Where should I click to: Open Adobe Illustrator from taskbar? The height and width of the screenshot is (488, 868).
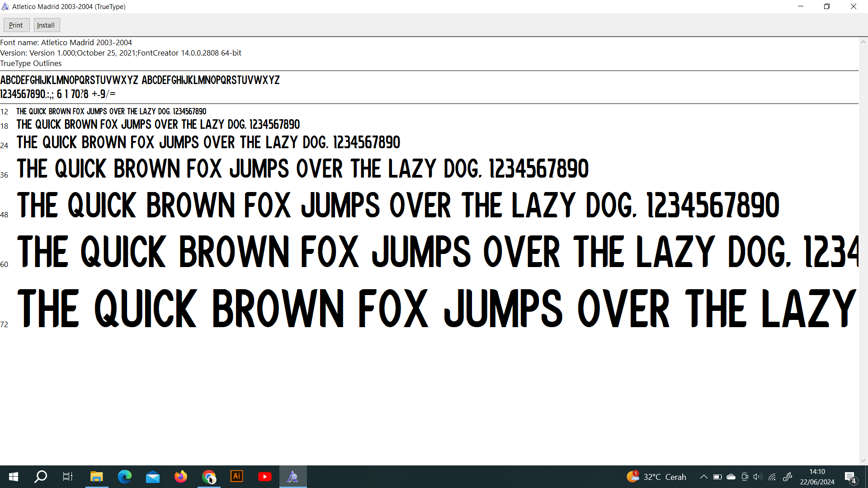click(237, 477)
